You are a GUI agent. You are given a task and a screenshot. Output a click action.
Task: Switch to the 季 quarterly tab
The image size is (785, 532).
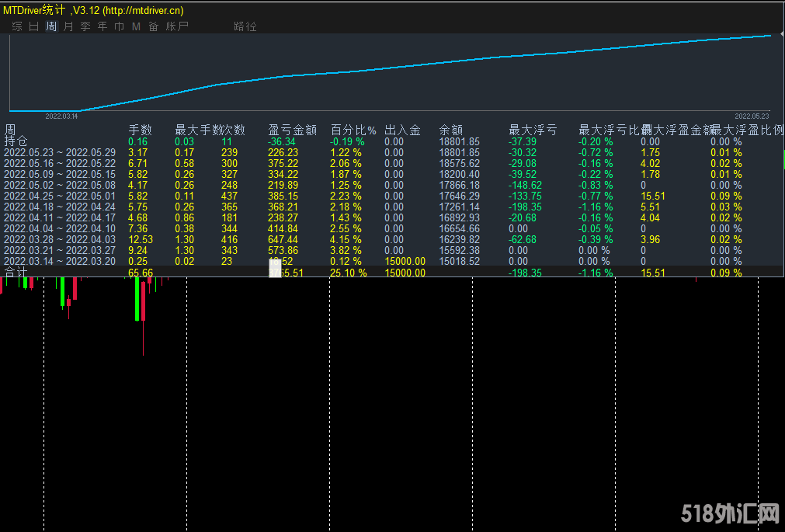coord(85,26)
